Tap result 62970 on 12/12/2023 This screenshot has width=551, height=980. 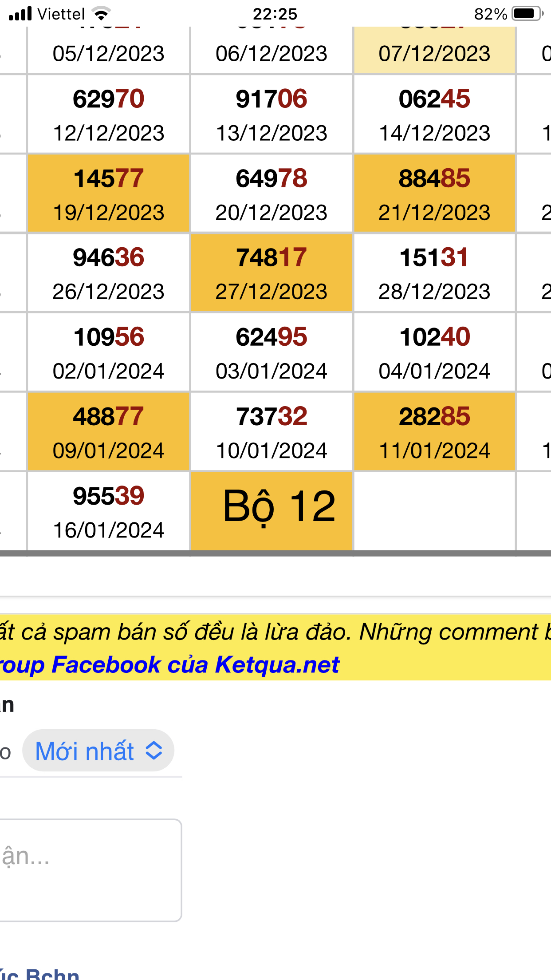point(109,114)
